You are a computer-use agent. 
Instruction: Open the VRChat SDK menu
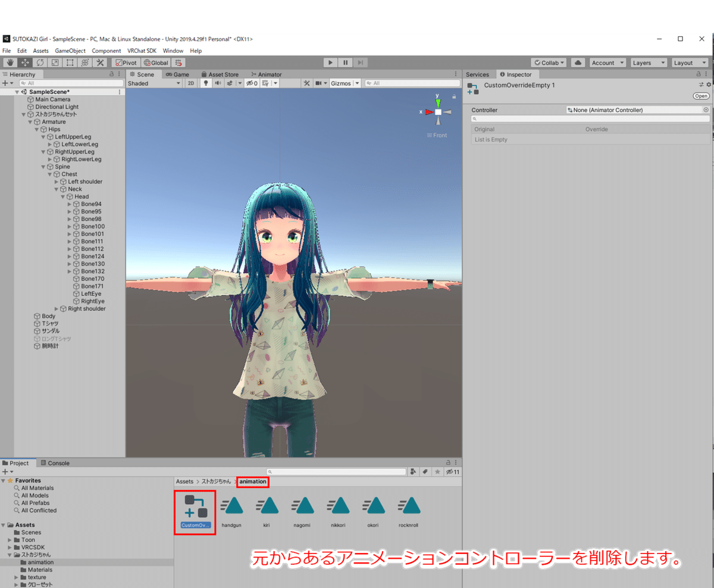coord(142,51)
